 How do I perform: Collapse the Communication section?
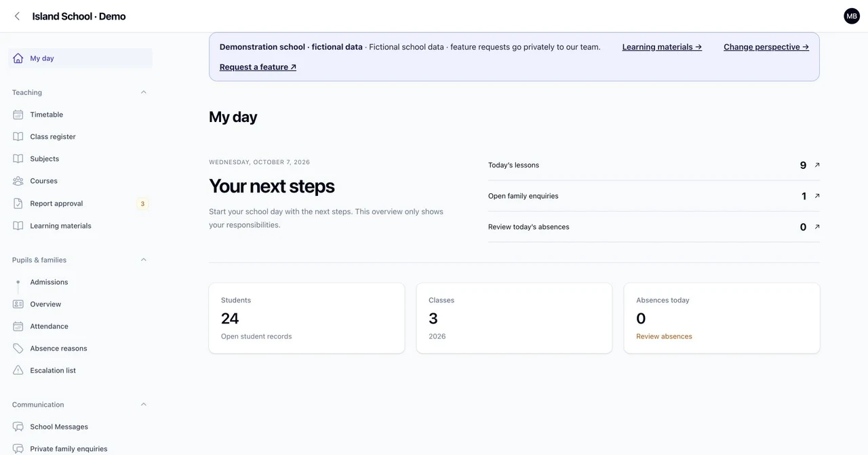click(x=143, y=405)
